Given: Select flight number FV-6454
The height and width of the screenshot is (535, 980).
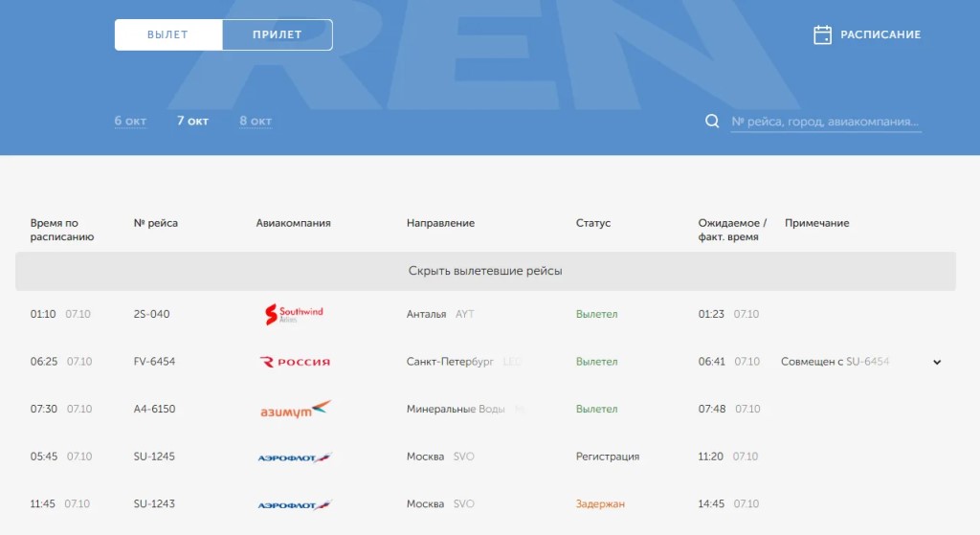Looking at the screenshot, I should pos(154,361).
